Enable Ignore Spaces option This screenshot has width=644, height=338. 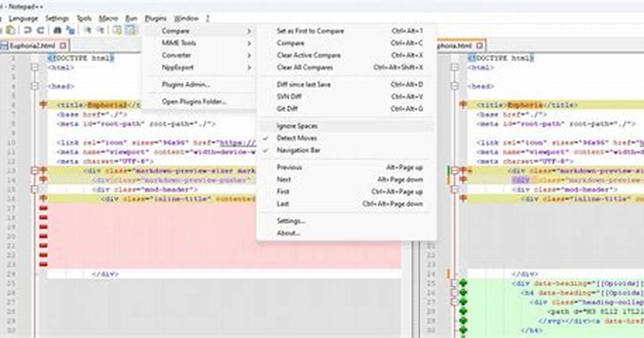[x=345, y=125]
